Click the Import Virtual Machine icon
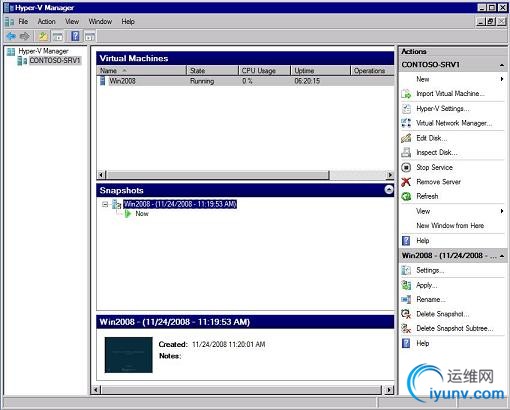The width and height of the screenshot is (510, 410). point(406,94)
